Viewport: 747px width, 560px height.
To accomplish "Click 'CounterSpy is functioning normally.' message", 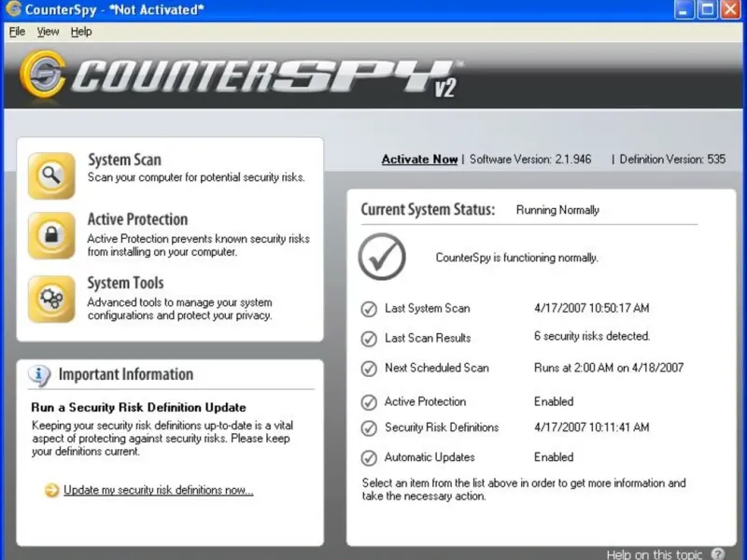I will (x=517, y=258).
